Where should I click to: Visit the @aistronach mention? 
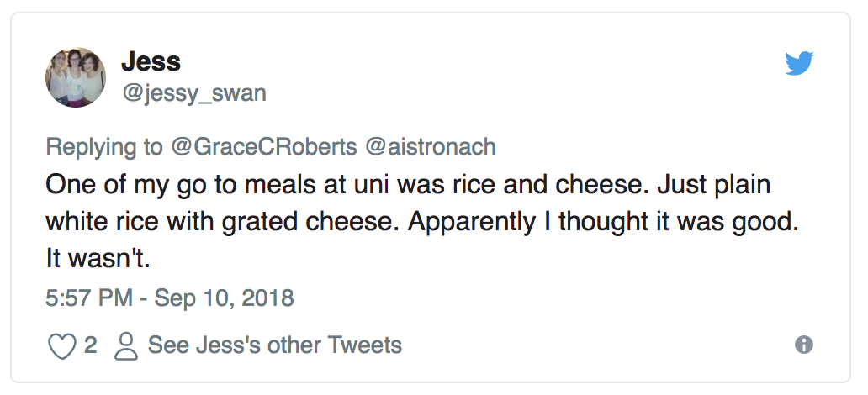431,147
